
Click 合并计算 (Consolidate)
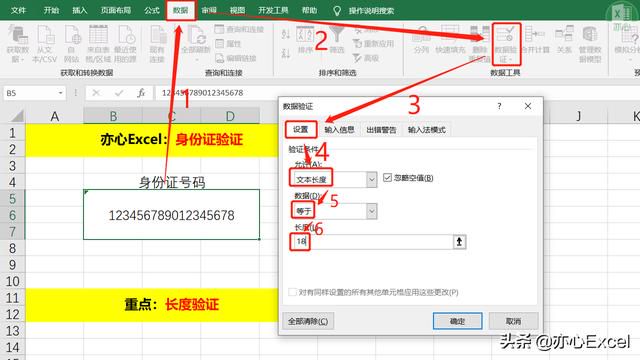coord(536,40)
